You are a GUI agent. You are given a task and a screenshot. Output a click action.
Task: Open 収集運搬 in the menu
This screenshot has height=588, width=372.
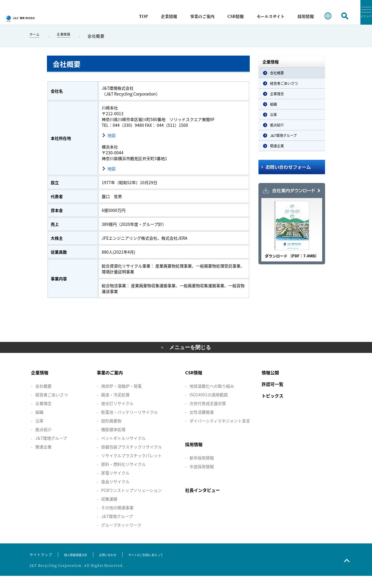[109, 499]
